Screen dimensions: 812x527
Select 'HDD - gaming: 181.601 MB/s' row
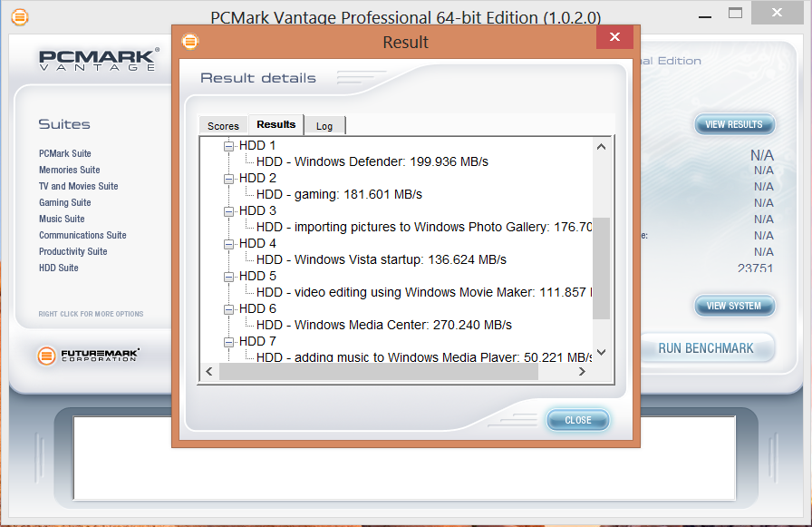click(x=339, y=194)
